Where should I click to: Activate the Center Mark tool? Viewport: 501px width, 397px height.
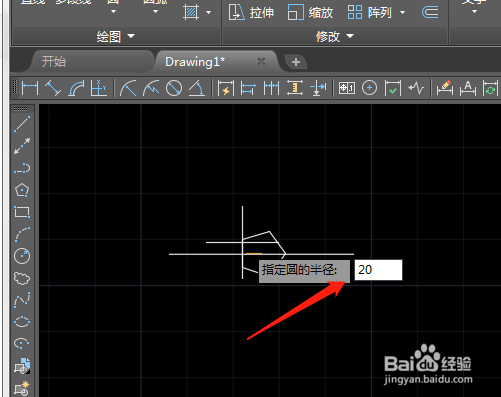coord(369,89)
